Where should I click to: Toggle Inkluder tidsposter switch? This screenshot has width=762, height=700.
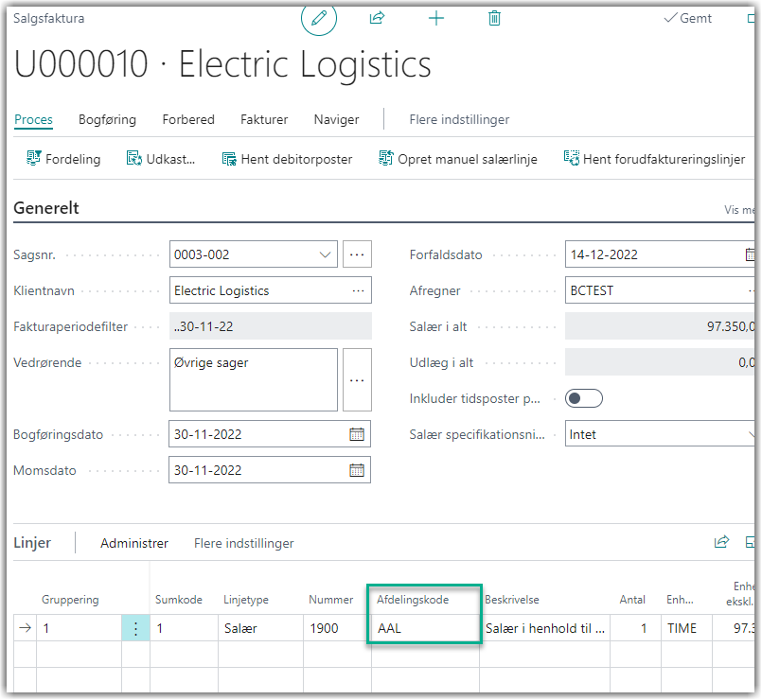(x=584, y=398)
